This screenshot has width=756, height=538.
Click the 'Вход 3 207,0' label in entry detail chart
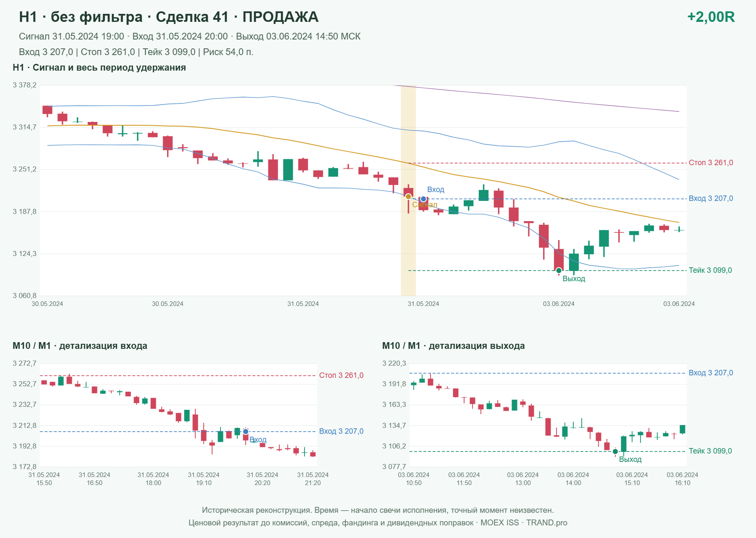341,431
